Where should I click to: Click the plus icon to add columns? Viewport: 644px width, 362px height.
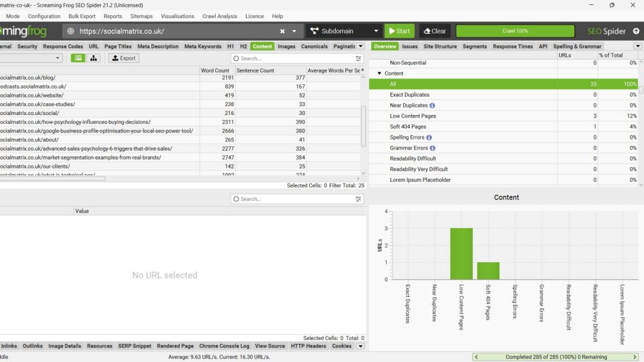(362, 70)
